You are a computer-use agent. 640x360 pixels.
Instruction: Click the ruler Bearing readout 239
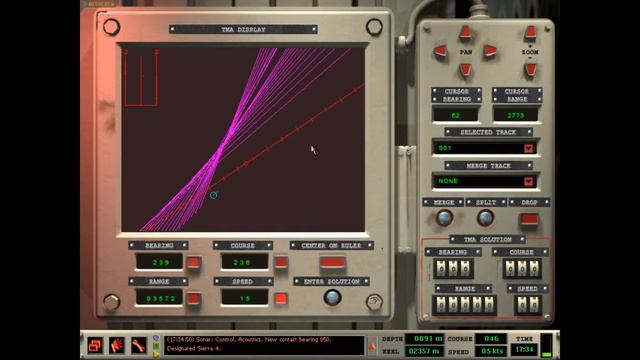click(x=160, y=262)
